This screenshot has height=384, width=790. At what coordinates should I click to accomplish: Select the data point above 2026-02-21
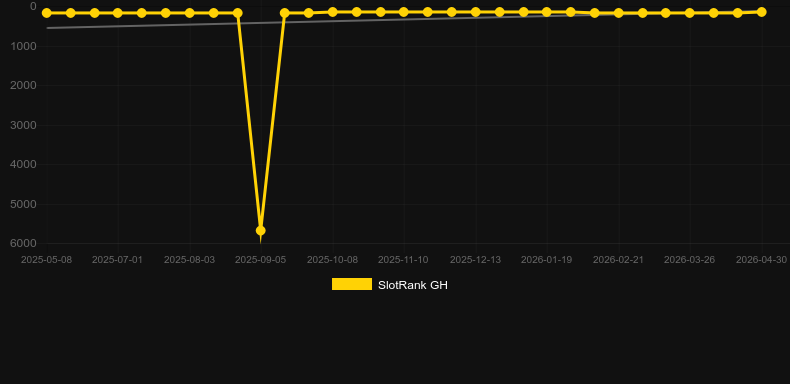point(618,13)
